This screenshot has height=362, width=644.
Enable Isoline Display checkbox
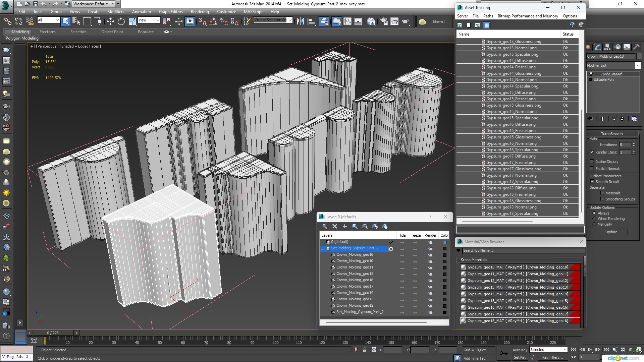(x=592, y=162)
